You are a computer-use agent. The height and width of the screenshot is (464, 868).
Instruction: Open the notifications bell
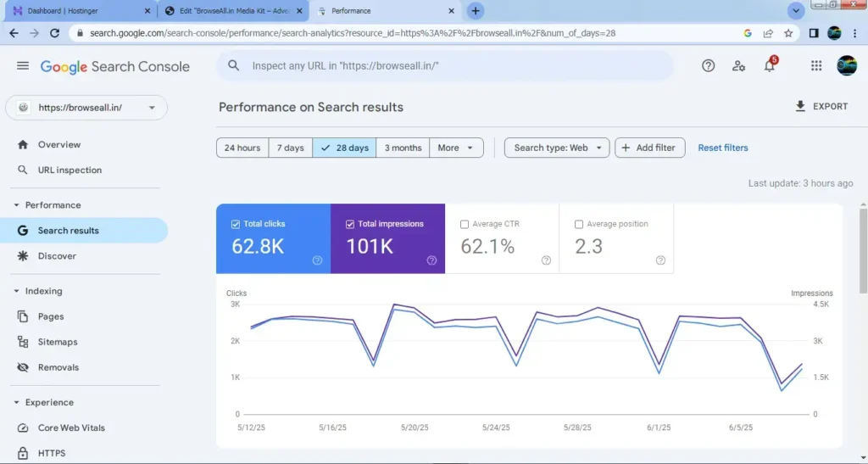(770, 66)
